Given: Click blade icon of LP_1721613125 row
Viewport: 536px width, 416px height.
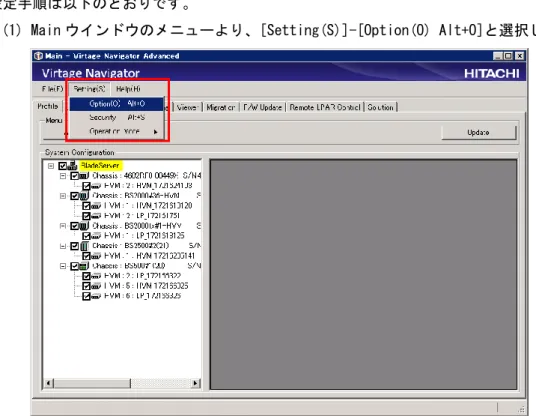Looking at the screenshot, I should 96,236.
